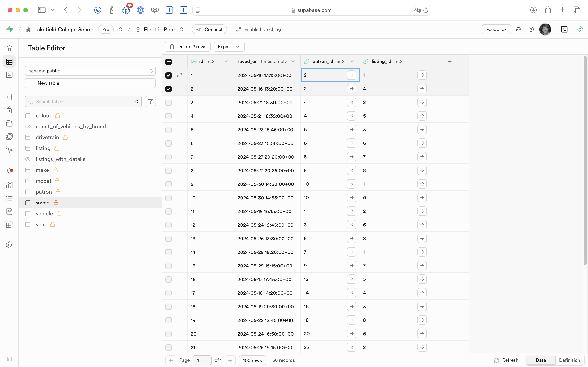Click the Delete 2 rows button
588x367 pixels.
click(188, 47)
